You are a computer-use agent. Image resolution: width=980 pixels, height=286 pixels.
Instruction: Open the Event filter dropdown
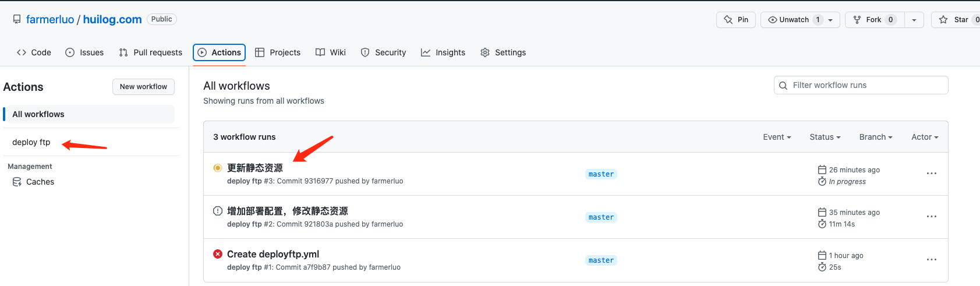777,137
